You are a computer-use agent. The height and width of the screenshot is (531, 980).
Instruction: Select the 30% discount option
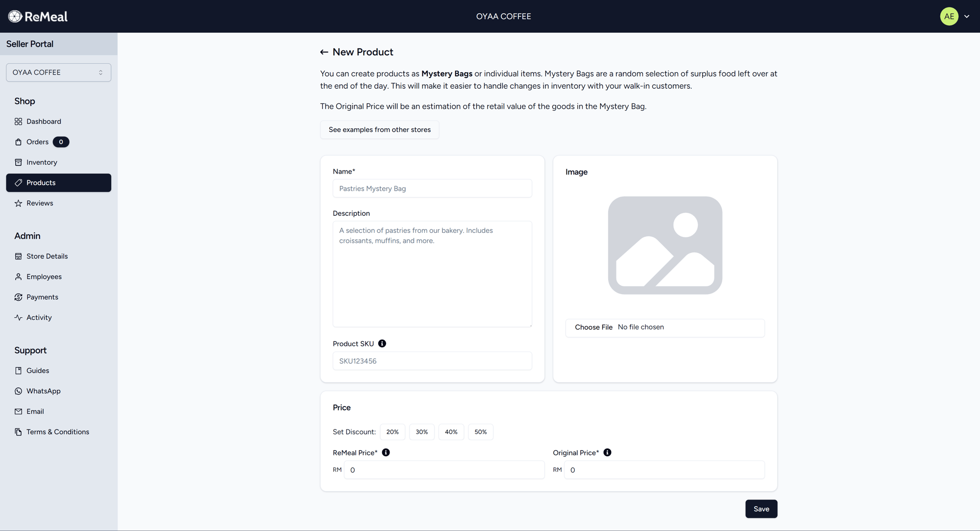coord(421,432)
